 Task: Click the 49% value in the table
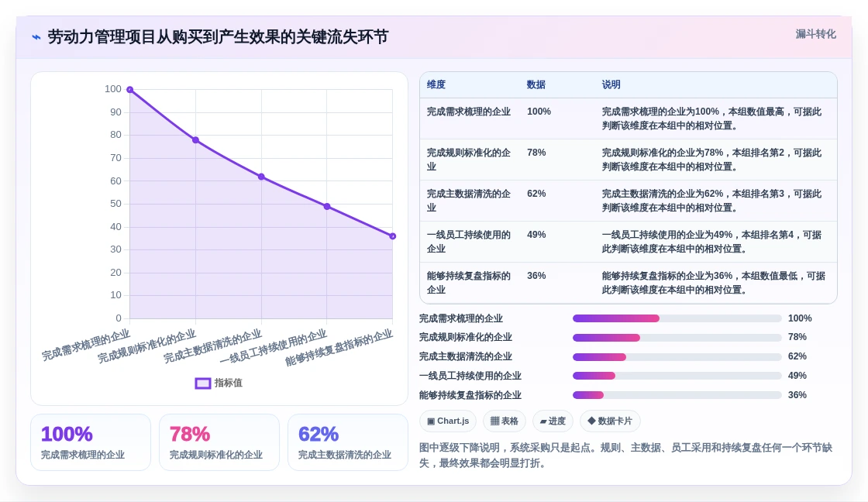point(536,235)
